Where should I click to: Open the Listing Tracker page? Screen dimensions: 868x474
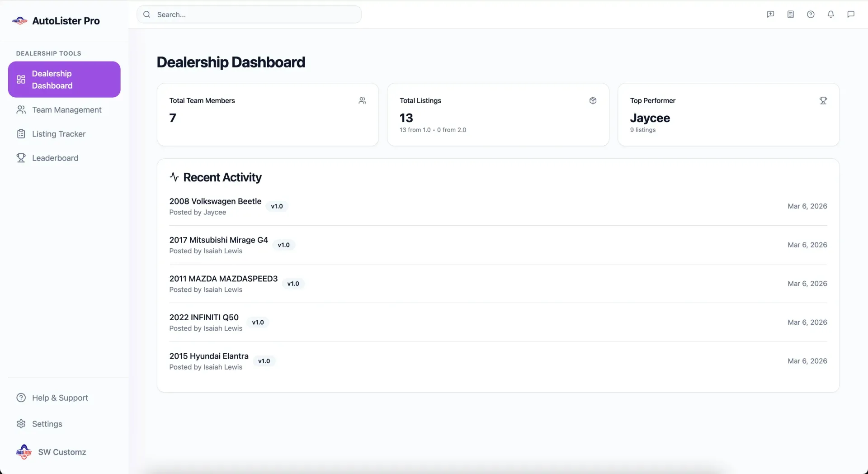point(64,134)
